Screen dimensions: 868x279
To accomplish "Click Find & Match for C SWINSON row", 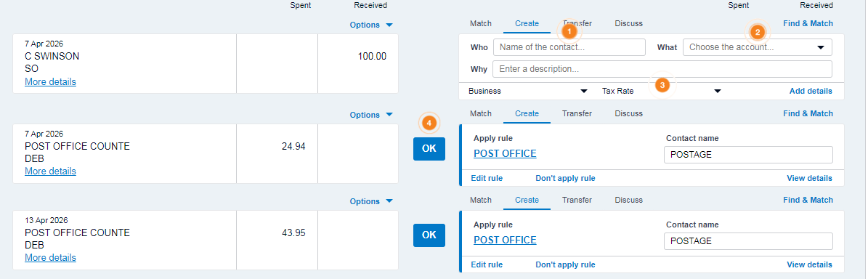I will [x=808, y=23].
